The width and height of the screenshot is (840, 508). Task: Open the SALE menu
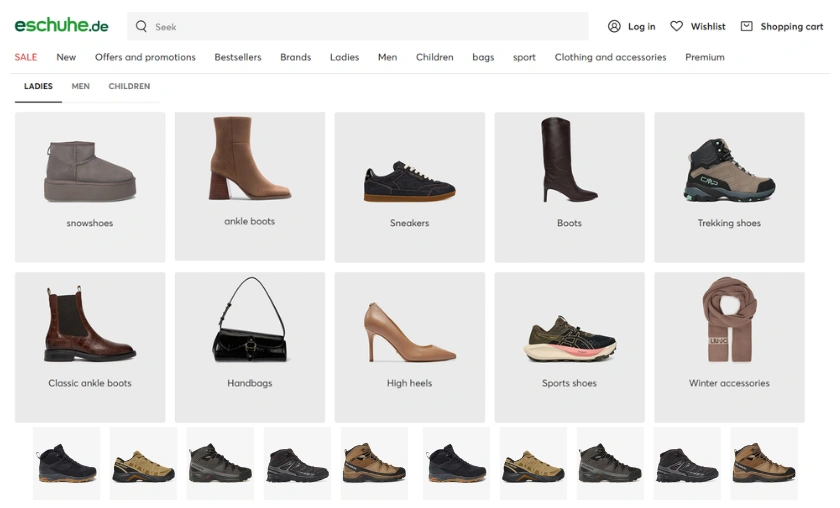[x=26, y=57]
